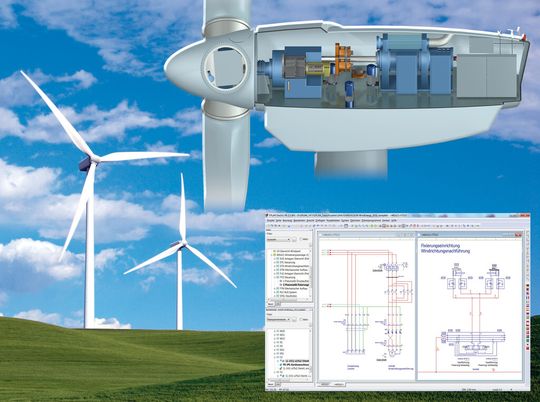Viewport: 540px width, 402px height.
Task: Collapse the expanded node above the bold page
Action: click(x=274, y=277)
